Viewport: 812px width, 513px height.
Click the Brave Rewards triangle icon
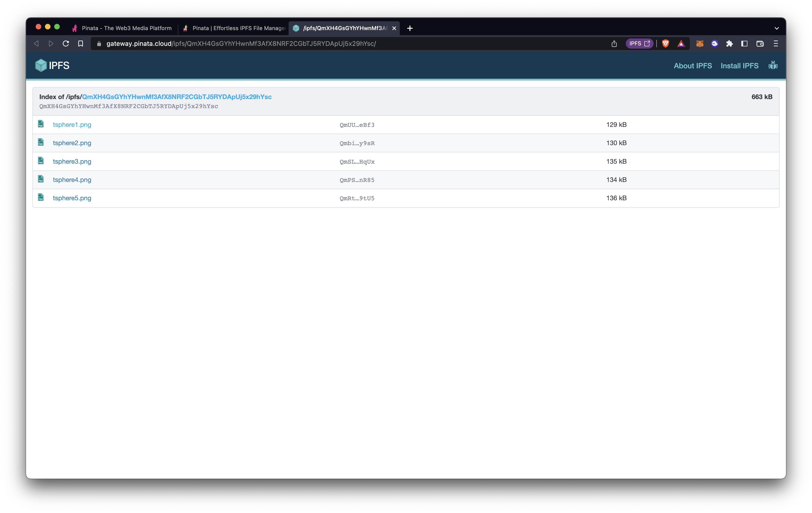(681, 44)
